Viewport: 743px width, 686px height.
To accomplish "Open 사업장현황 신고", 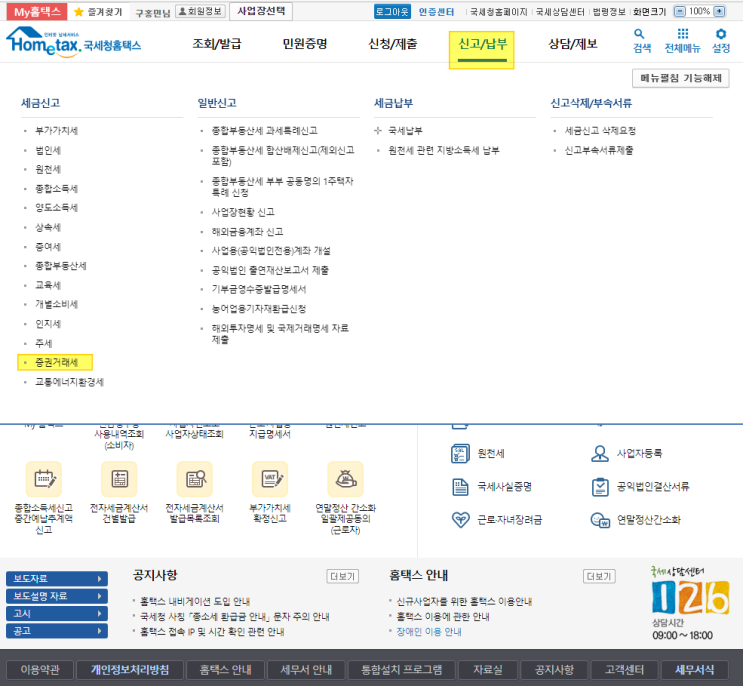I will (243, 212).
